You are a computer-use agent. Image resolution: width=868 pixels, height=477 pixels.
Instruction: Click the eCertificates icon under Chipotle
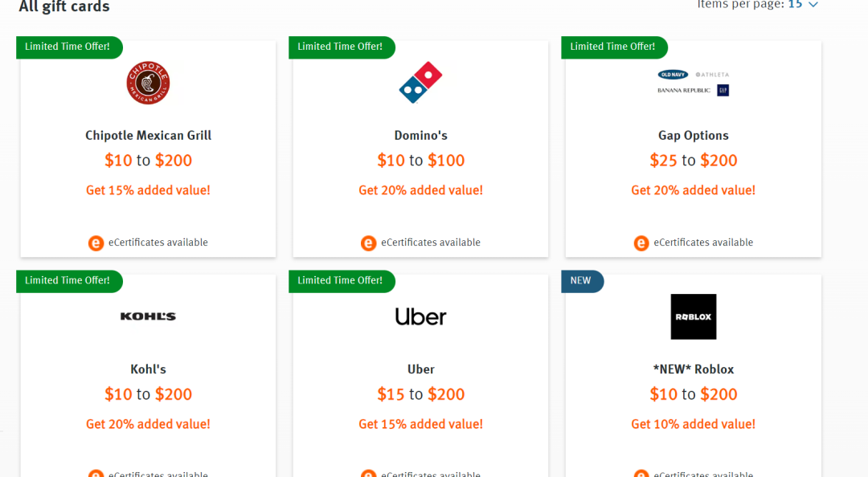pyautogui.click(x=96, y=243)
